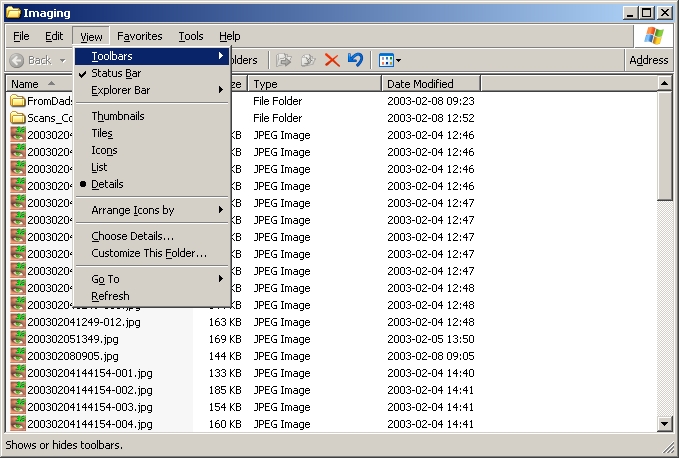Image resolution: width=679 pixels, height=458 pixels.
Task: Click the Windows flag logo icon
Action: point(654,36)
